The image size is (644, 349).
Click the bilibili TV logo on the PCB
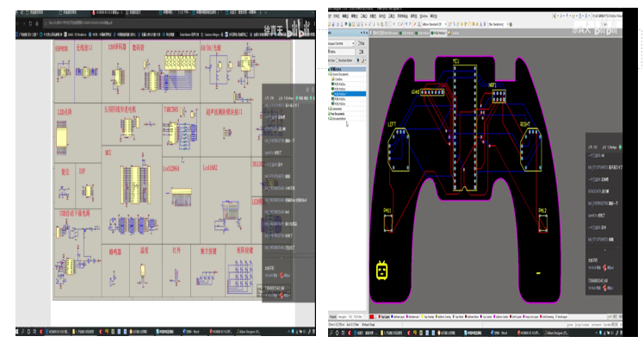click(x=381, y=271)
